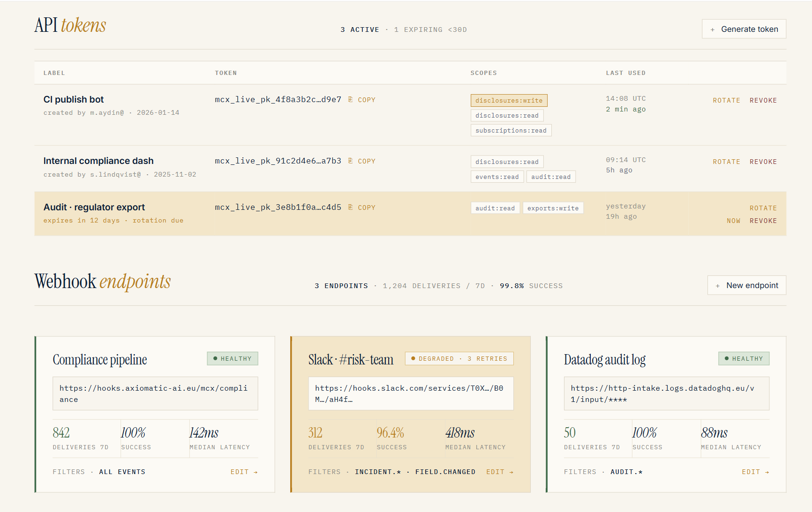This screenshot has width=812, height=512.
Task: Click the Internal compliance dash label
Action: click(x=98, y=161)
